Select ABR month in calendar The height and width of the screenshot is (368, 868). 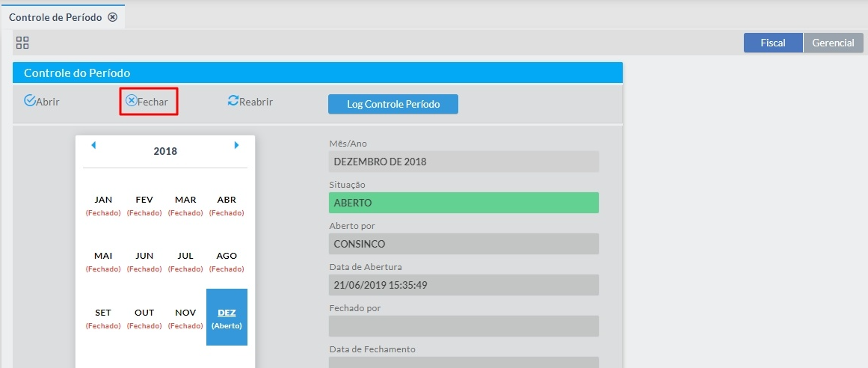pyautogui.click(x=227, y=206)
